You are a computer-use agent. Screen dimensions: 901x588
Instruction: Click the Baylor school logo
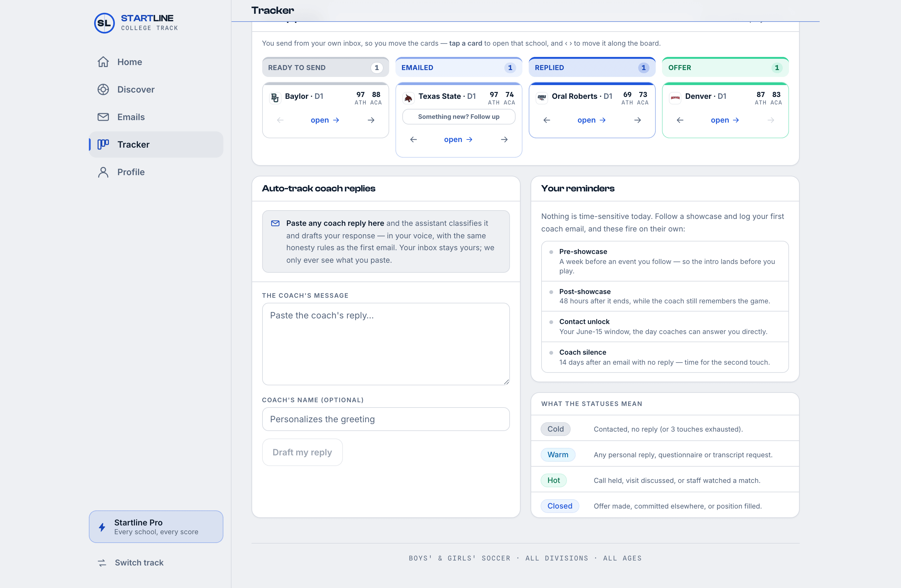coord(275,98)
